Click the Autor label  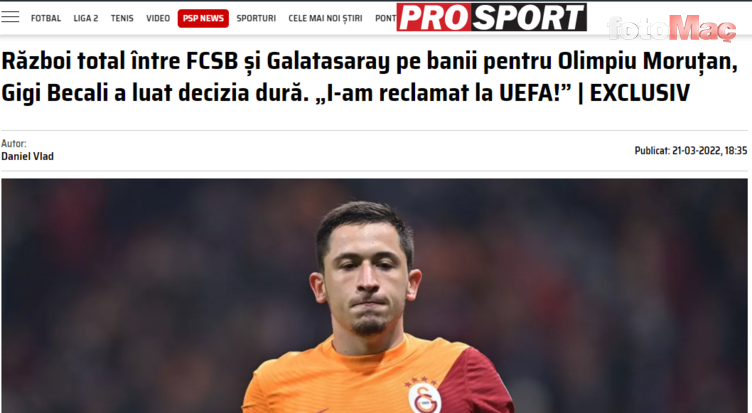(13, 143)
